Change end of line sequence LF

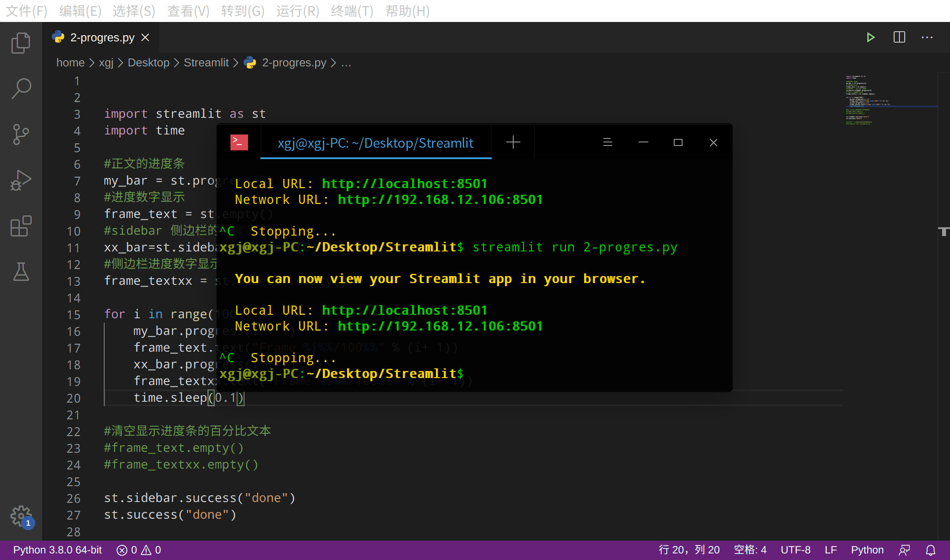click(x=830, y=550)
